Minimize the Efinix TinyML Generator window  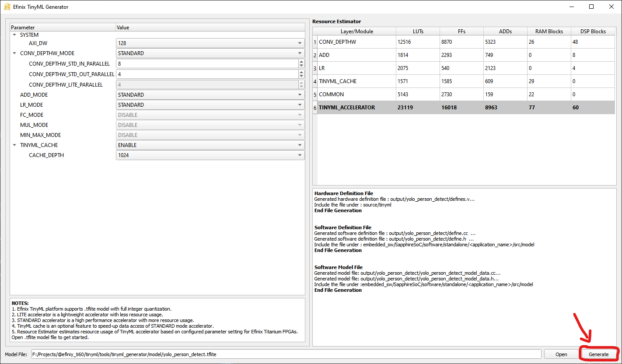point(572,7)
